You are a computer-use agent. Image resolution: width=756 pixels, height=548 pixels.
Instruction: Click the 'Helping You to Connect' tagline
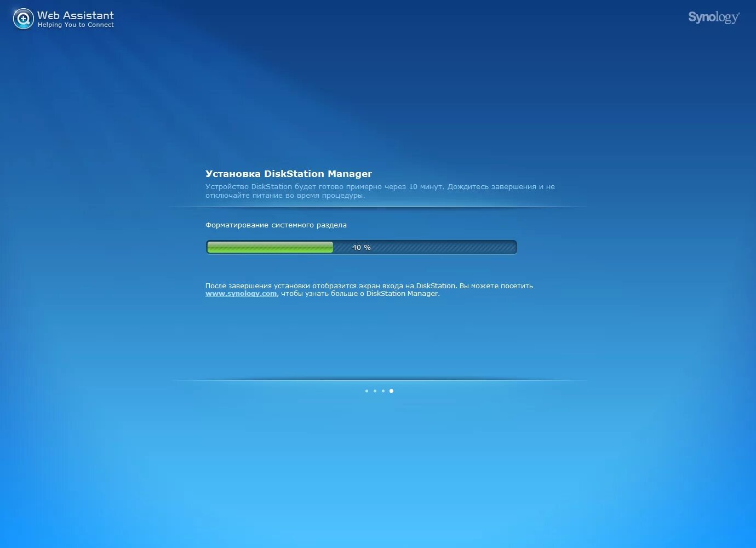76,25
